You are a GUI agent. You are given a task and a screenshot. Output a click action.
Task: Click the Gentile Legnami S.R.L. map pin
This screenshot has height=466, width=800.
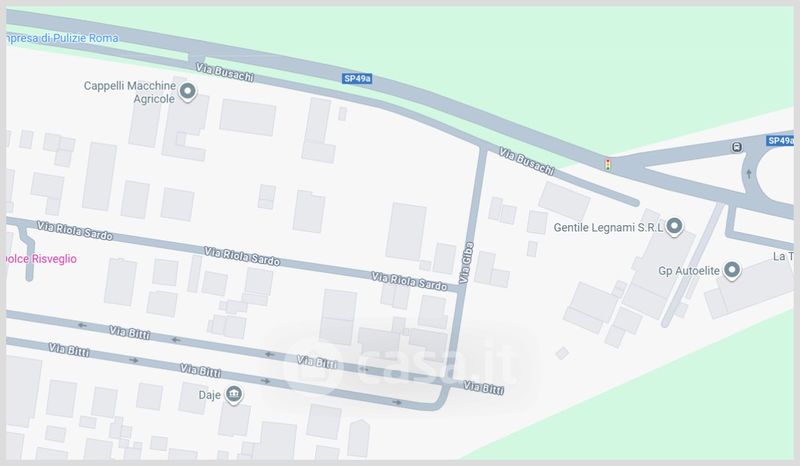pos(674,227)
